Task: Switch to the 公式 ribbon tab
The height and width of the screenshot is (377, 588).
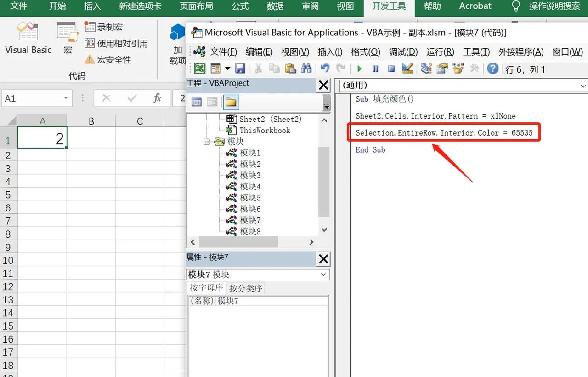Action: click(x=240, y=6)
